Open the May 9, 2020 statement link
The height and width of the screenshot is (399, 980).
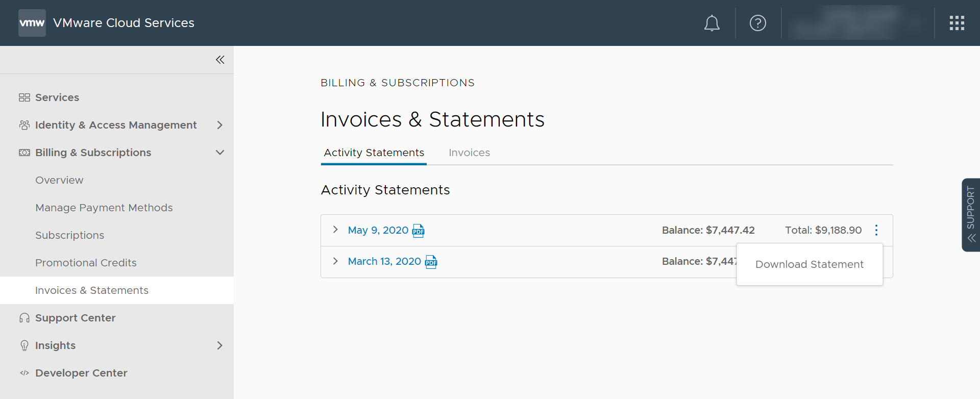point(378,230)
